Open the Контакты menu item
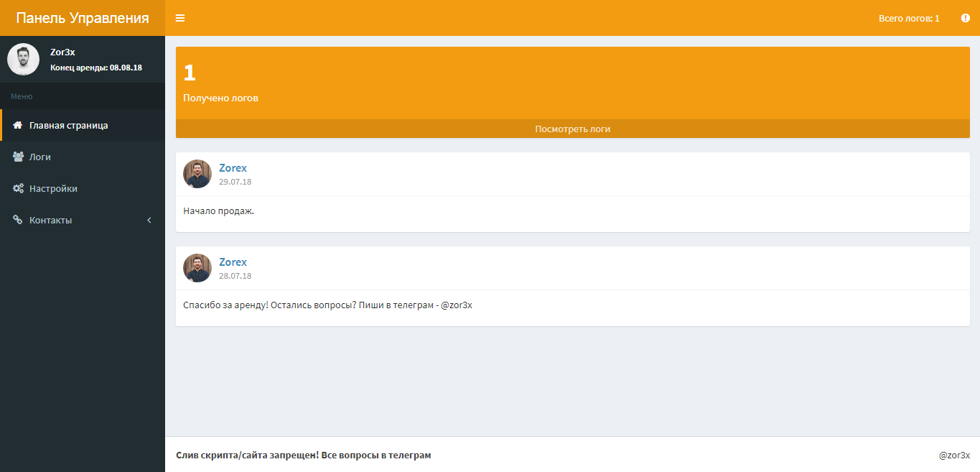Screen dimensions: 980x472 pyautogui.click(x=83, y=220)
